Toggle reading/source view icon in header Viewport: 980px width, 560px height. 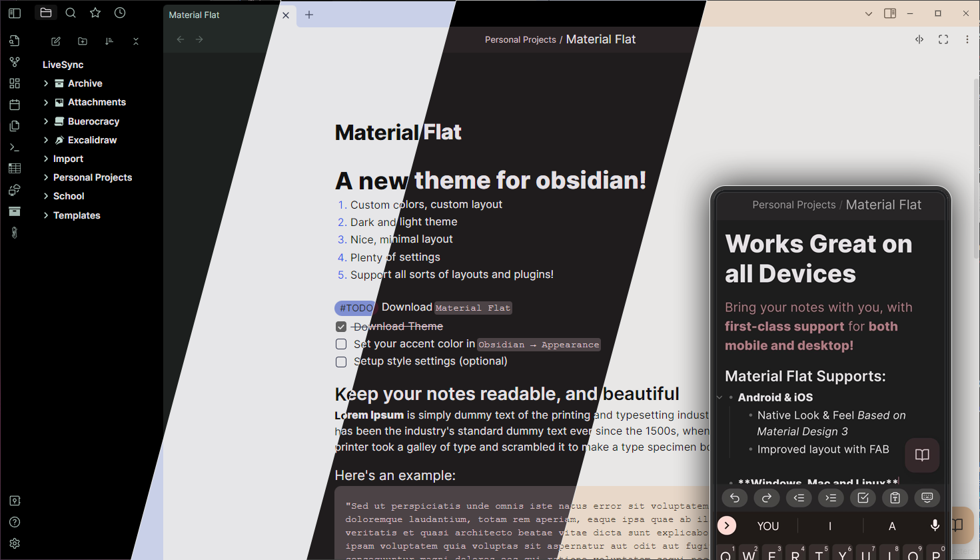tap(919, 39)
